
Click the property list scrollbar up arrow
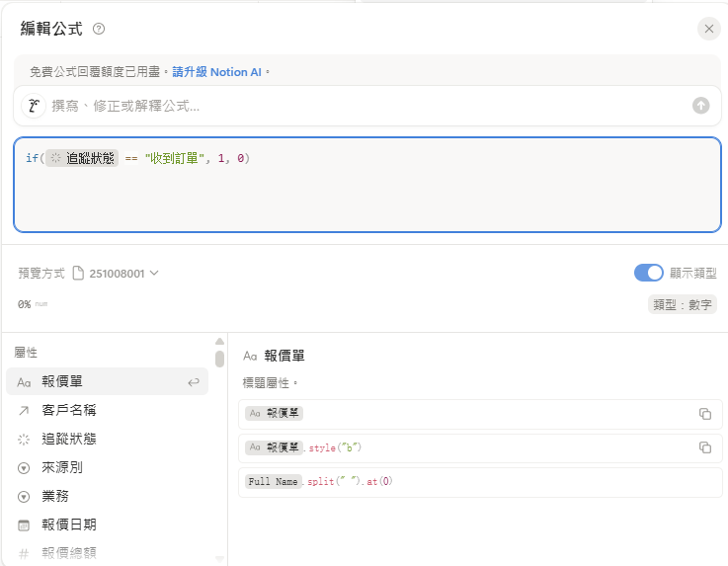[219, 343]
